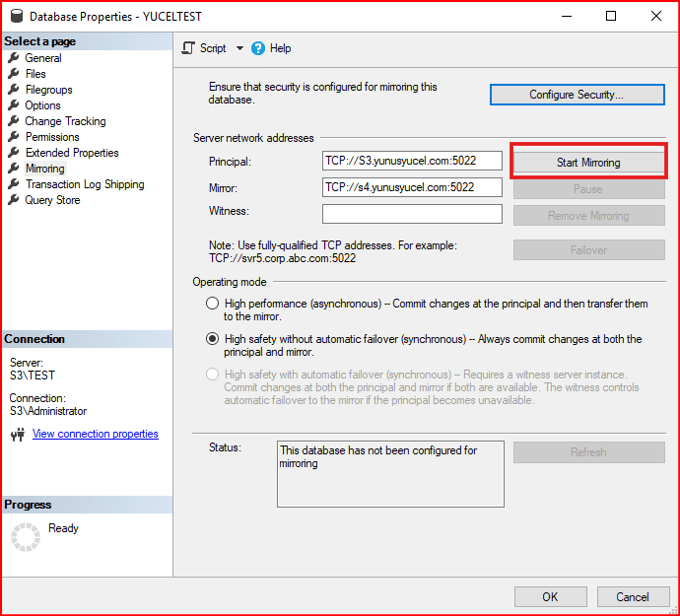Go to the Permissions page

pyautogui.click(x=52, y=137)
